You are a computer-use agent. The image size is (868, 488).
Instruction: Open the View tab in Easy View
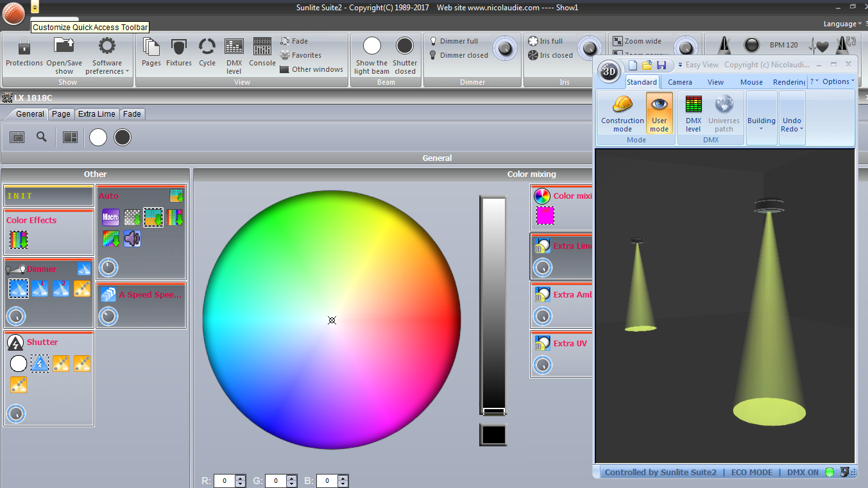(x=716, y=82)
